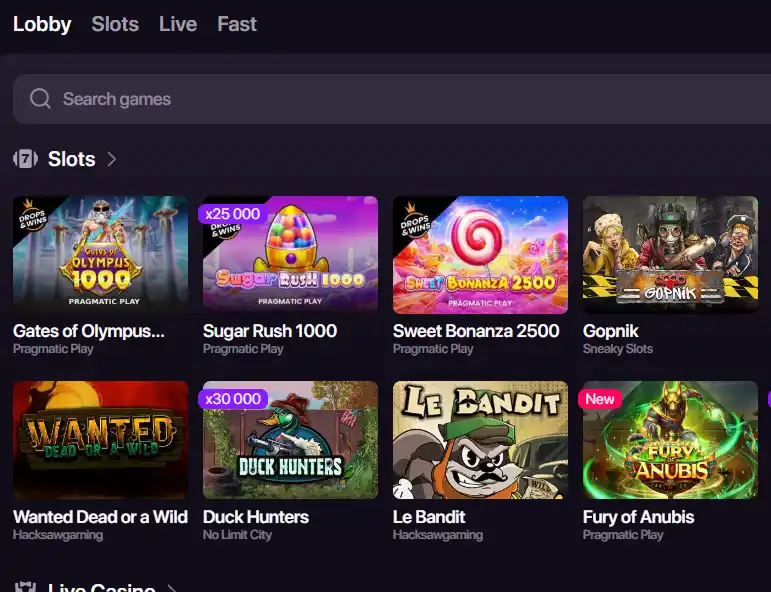
Task: Click the magnifier search icon
Action: (x=40, y=99)
